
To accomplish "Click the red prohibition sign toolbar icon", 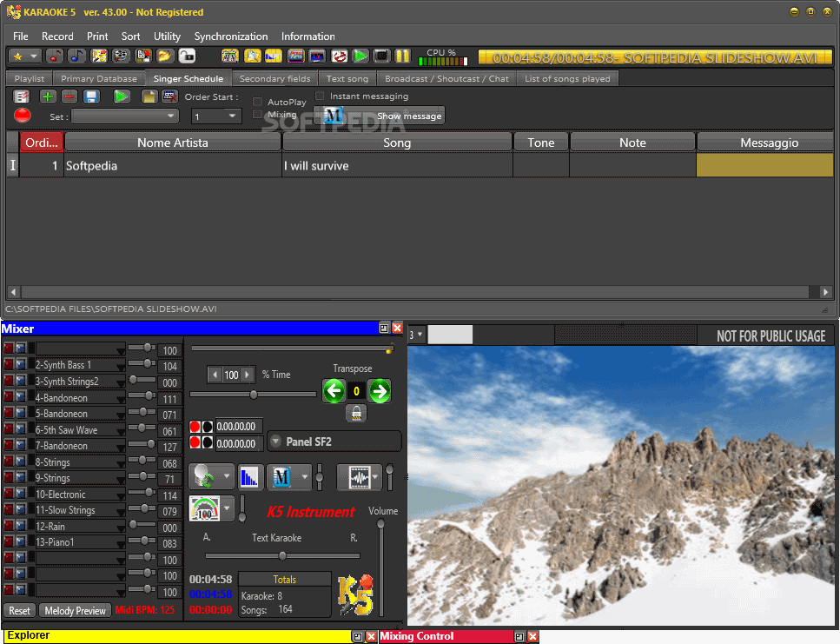I will [339, 56].
